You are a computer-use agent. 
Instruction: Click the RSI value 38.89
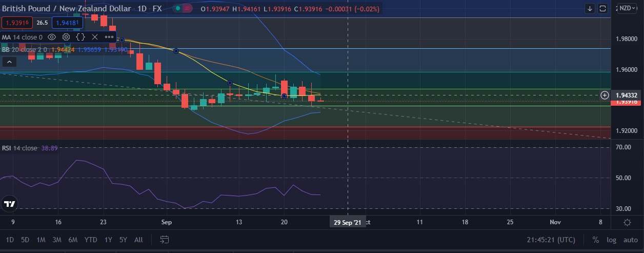point(50,148)
